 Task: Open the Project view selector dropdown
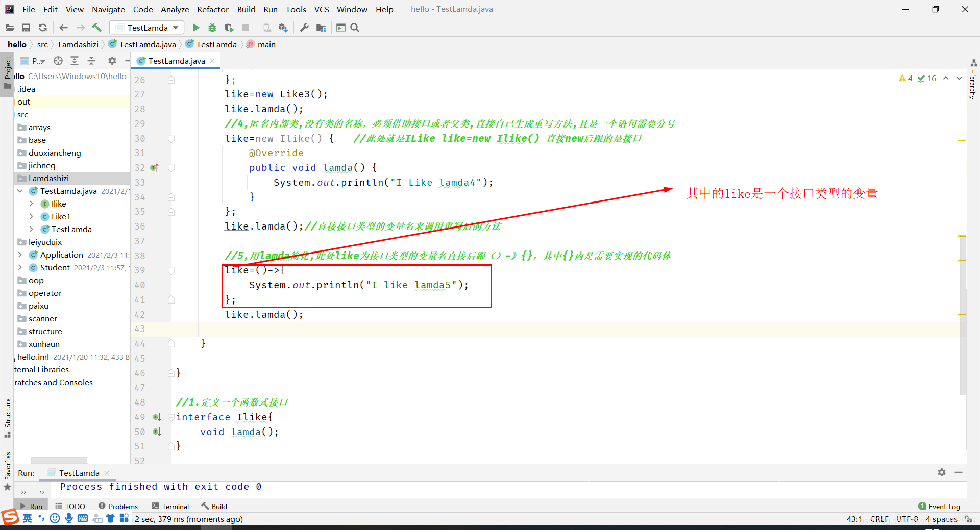[x=33, y=61]
